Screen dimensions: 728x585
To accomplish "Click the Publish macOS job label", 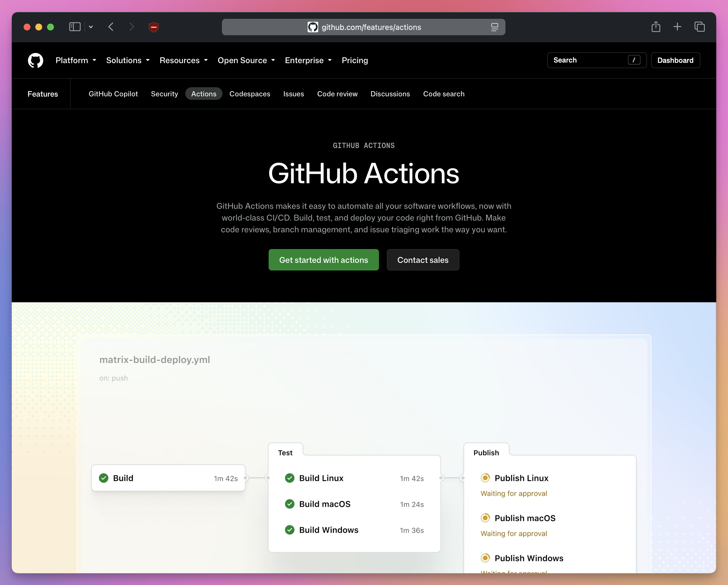I will (x=525, y=518).
